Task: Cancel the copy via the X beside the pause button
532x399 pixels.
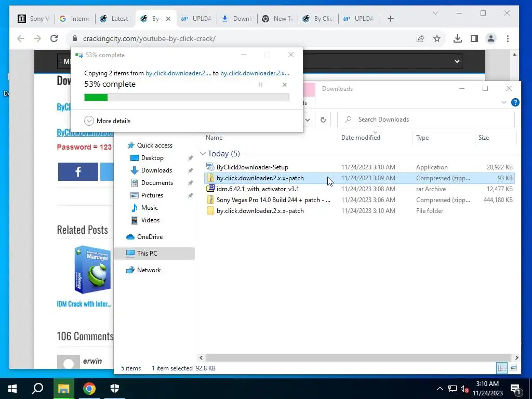Action: pos(285,85)
